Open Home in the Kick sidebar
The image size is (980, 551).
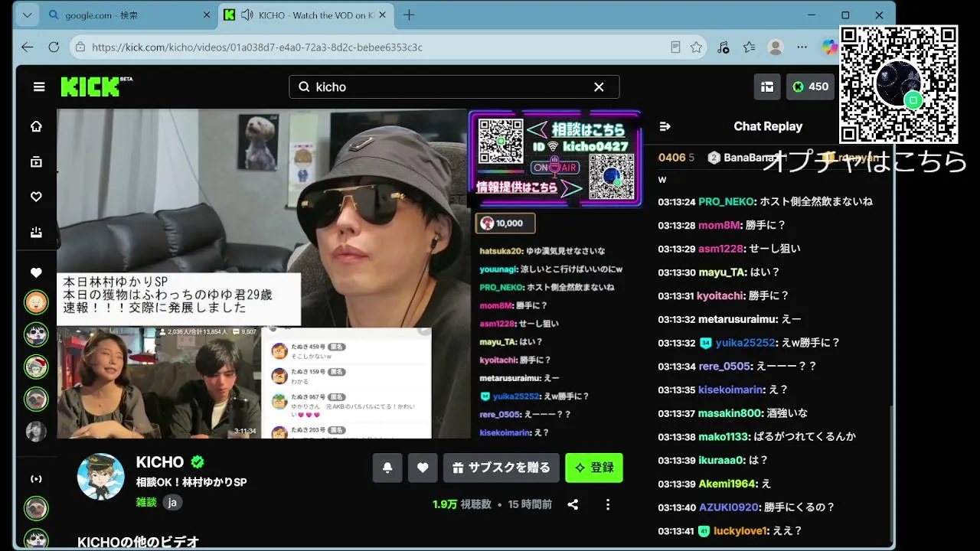pyautogui.click(x=36, y=126)
